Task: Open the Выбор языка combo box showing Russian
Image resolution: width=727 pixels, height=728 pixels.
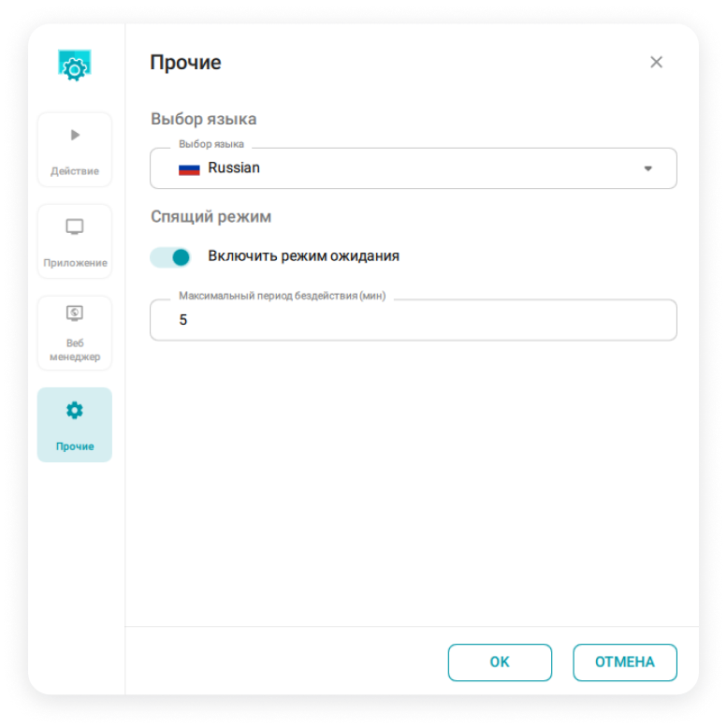Action: pyautogui.click(x=414, y=168)
